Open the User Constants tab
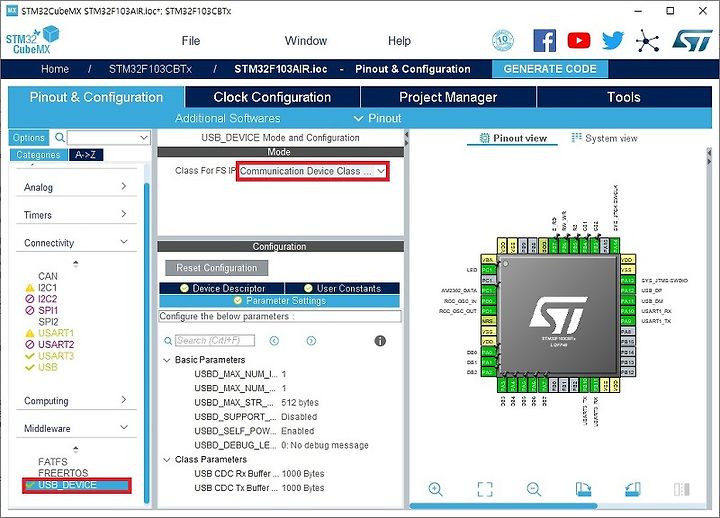 (x=342, y=288)
